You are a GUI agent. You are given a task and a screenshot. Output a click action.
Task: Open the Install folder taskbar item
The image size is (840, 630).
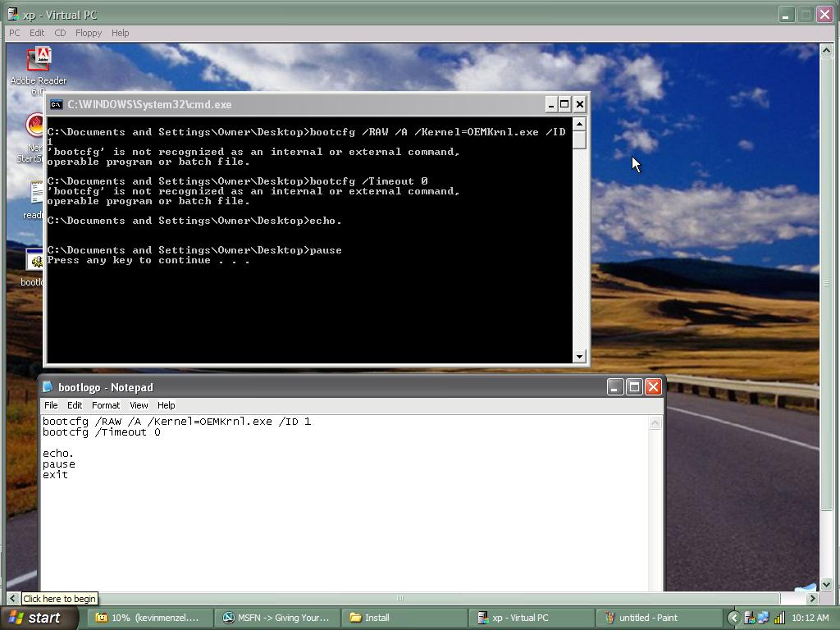click(404, 618)
